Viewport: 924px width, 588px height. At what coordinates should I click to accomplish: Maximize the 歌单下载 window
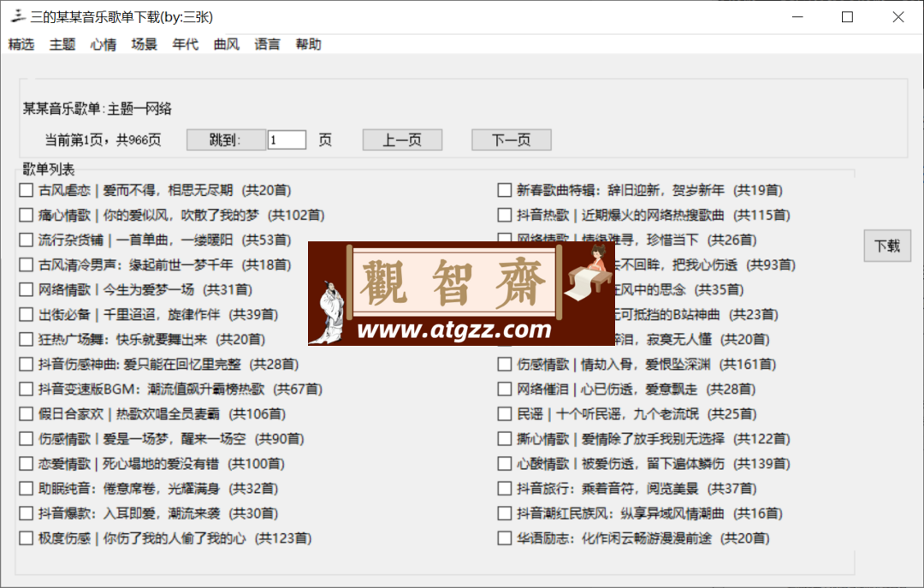click(x=847, y=16)
